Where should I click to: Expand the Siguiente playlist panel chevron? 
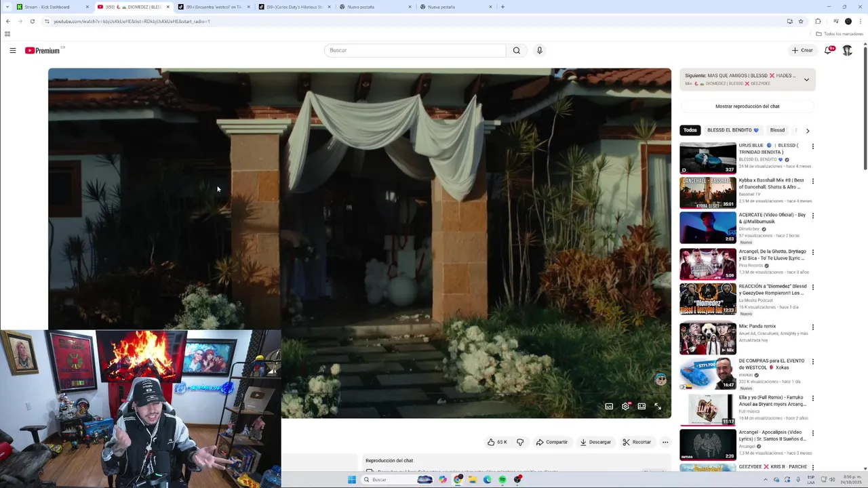coord(806,79)
